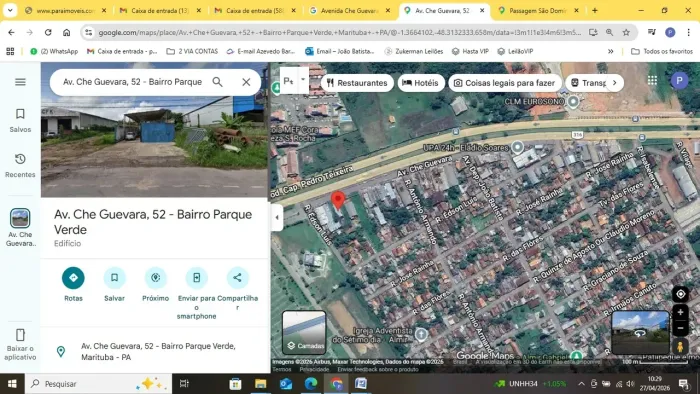Click UPA 24h - Eládio Soares marker

(x=517, y=147)
